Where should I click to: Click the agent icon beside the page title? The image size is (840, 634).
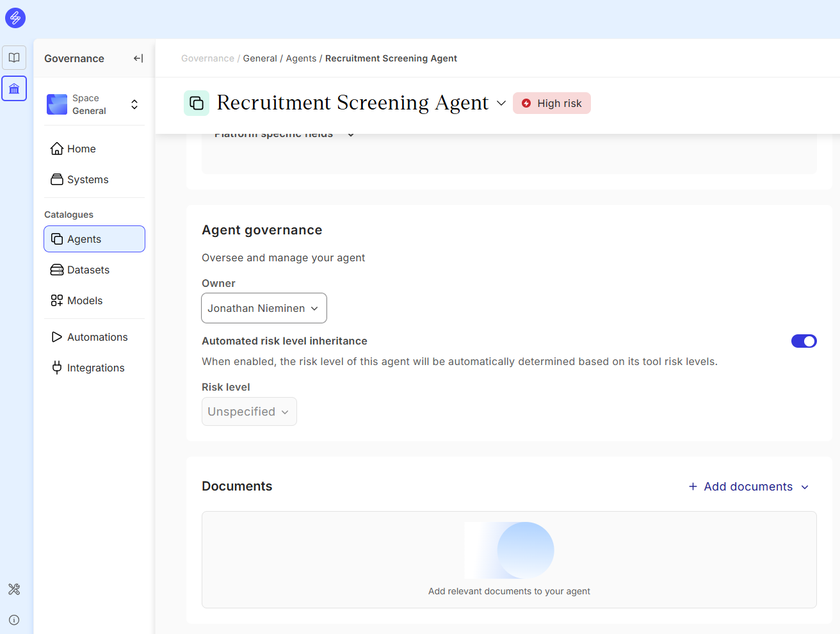[197, 103]
